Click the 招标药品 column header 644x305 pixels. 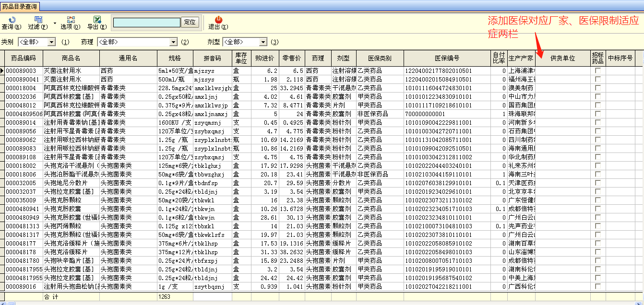pyautogui.click(x=598, y=58)
